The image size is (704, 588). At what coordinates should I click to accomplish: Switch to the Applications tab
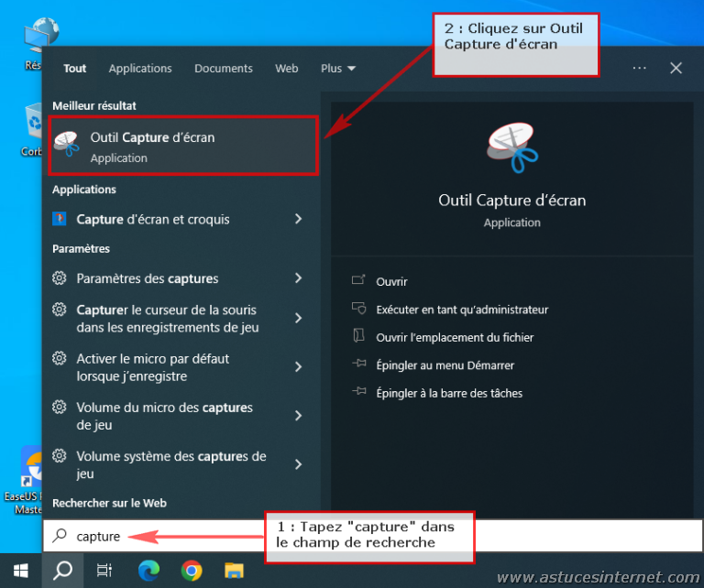140,69
